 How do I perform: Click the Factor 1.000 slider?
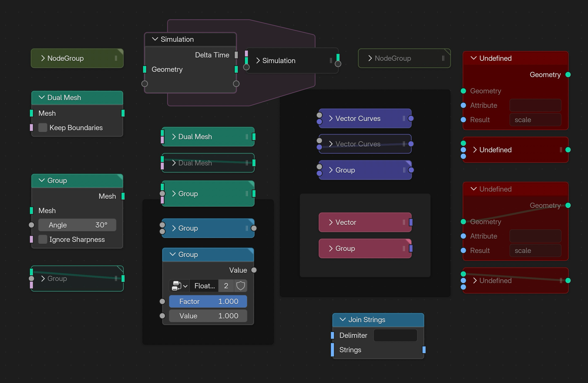208,301
